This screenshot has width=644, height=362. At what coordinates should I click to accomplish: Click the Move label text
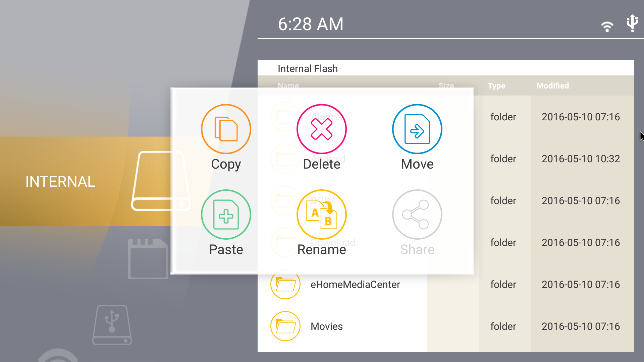point(417,164)
